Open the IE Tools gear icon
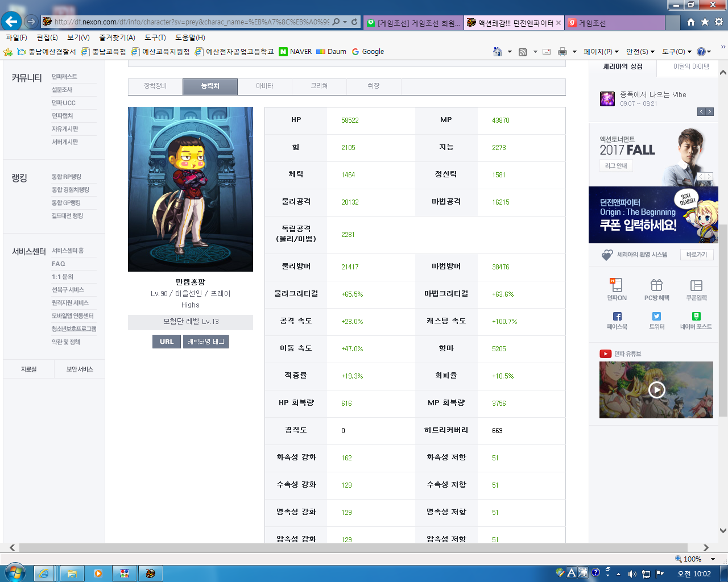The image size is (728, 582). point(719,22)
